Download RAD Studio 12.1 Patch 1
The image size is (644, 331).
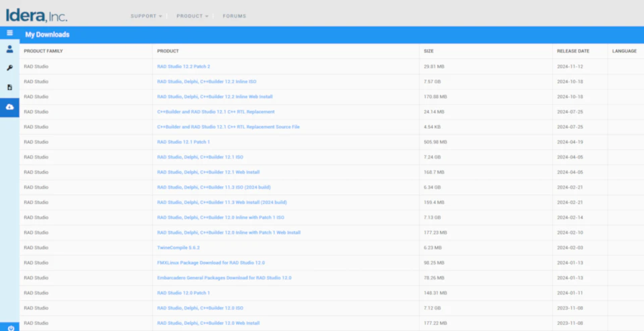click(184, 142)
